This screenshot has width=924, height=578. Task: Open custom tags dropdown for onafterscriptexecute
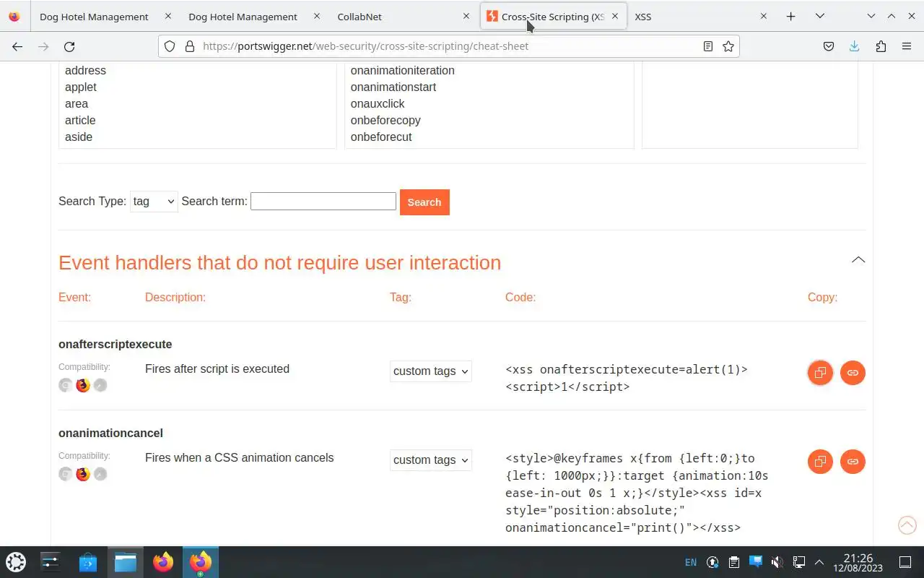tap(431, 371)
